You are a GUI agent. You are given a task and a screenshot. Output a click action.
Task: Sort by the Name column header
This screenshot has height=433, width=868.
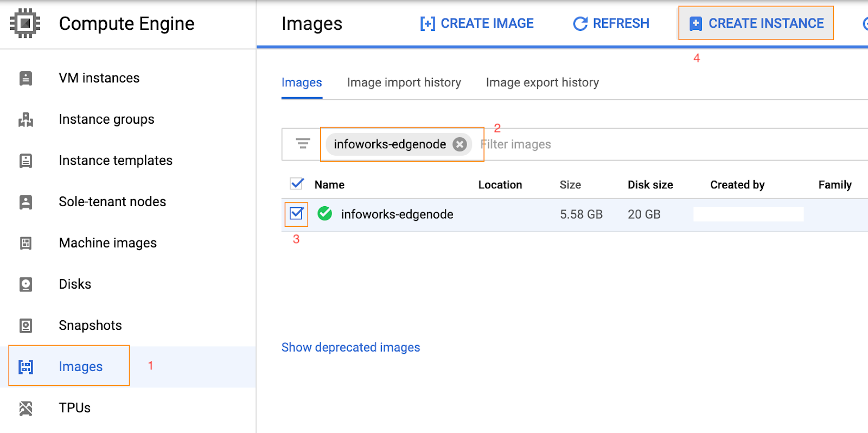point(329,184)
